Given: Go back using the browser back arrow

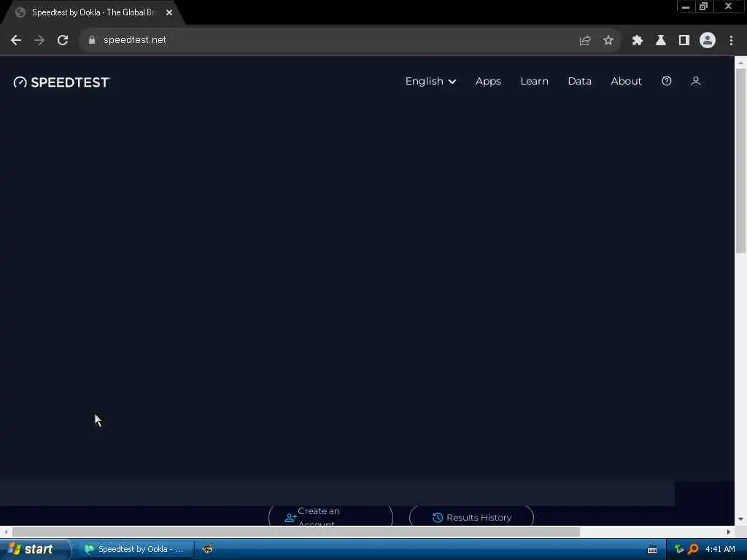Looking at the screenshot, I should pyautogui.click(x=16, y=41).
